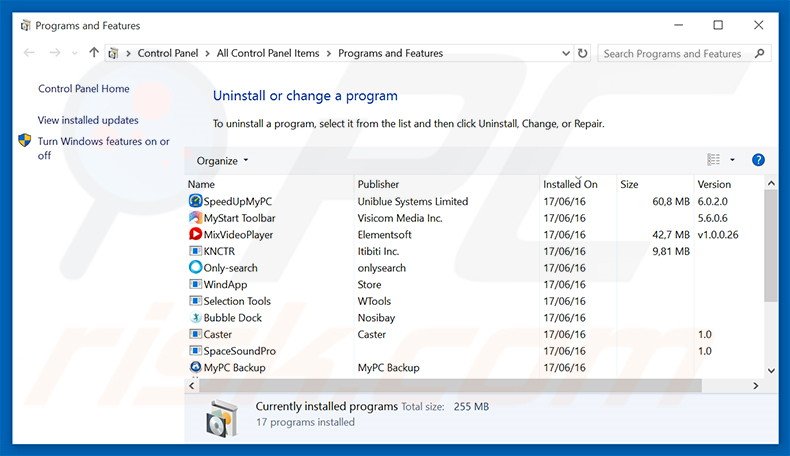790x456 pixels.
Task: Navigate to Control Panel breadcrumb
Action: click(168, 53)
